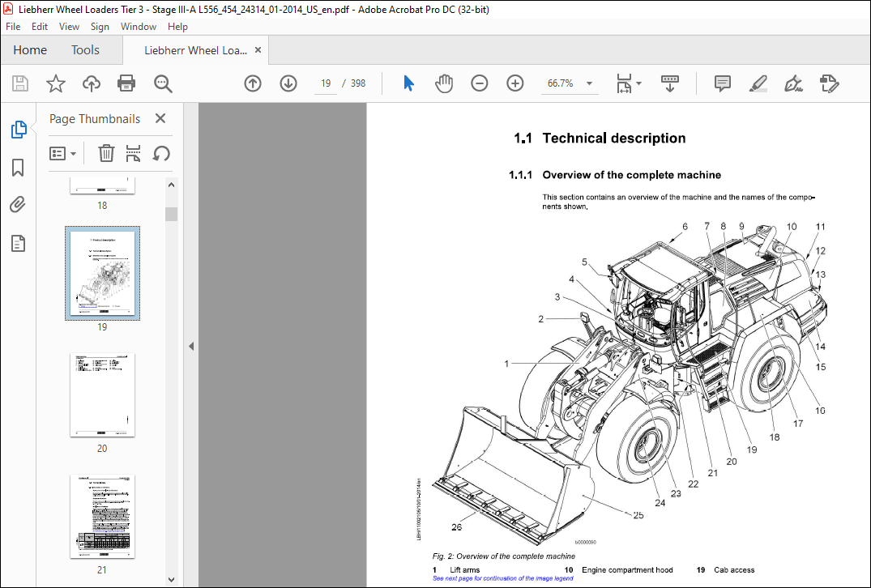Zoom out with minus button
This screenshot has height=588, width=871.
pos(480,84)
